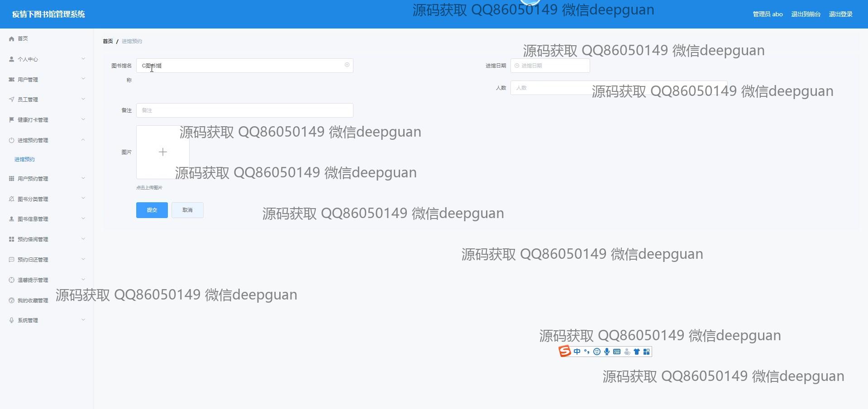This screenshot has width=868, height=409.
Task: Click the user icon for 图书信息管理
Action: pos(11,219)
